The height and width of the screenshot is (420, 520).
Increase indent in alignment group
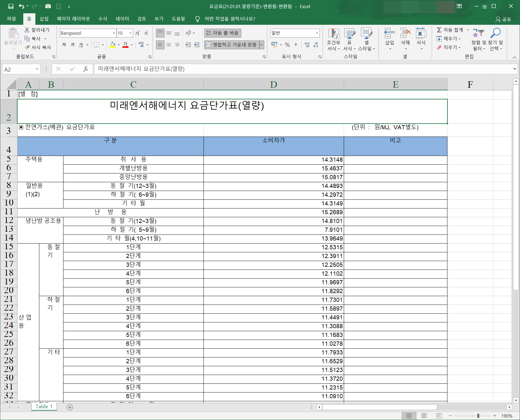tap(197, 45)
